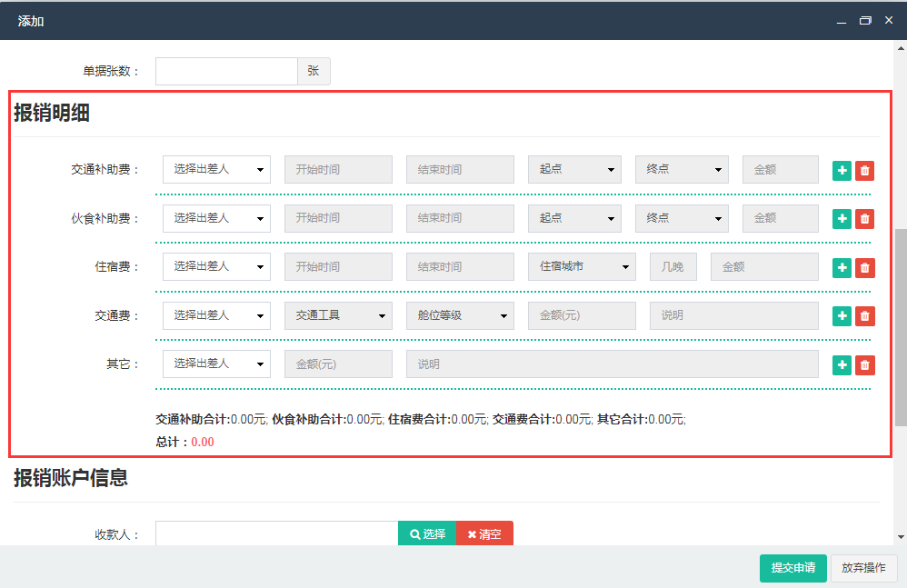Screen dimensions: 907x588
Task: Click the scrollbar up arrow
Action: pos(901,48)
